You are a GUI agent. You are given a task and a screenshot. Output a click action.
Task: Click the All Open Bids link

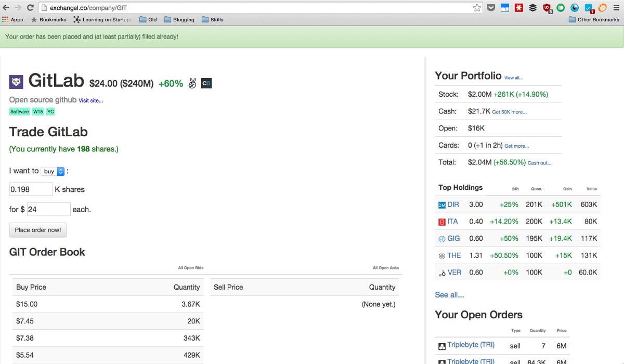[x=191, y=268]
